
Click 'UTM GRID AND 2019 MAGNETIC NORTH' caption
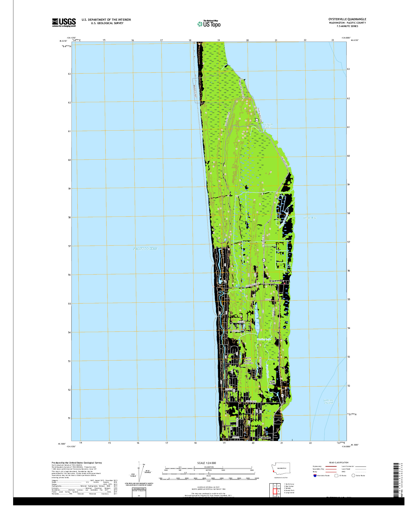[139, 483]
